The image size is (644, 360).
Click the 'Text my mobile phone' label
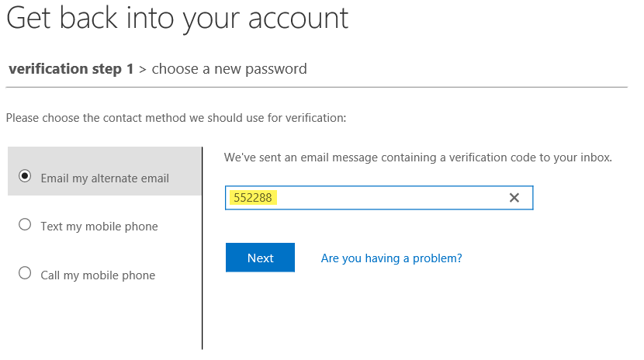(99, 227)
